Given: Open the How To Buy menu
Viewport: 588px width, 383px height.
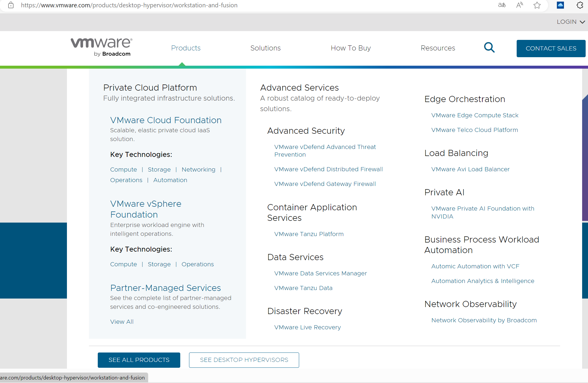Looking at the screenshot, I should point(351,48).
